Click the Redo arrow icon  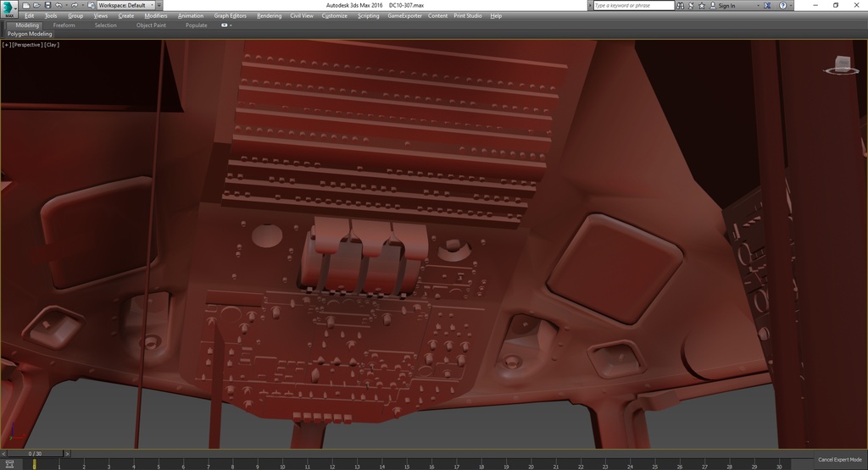pos(75,5)
